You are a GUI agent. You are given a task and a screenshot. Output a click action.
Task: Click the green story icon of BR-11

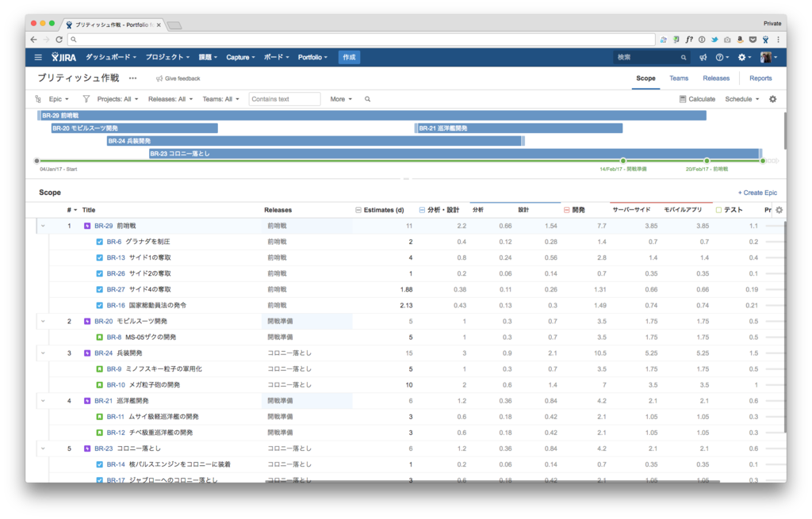tap(99, 417)
